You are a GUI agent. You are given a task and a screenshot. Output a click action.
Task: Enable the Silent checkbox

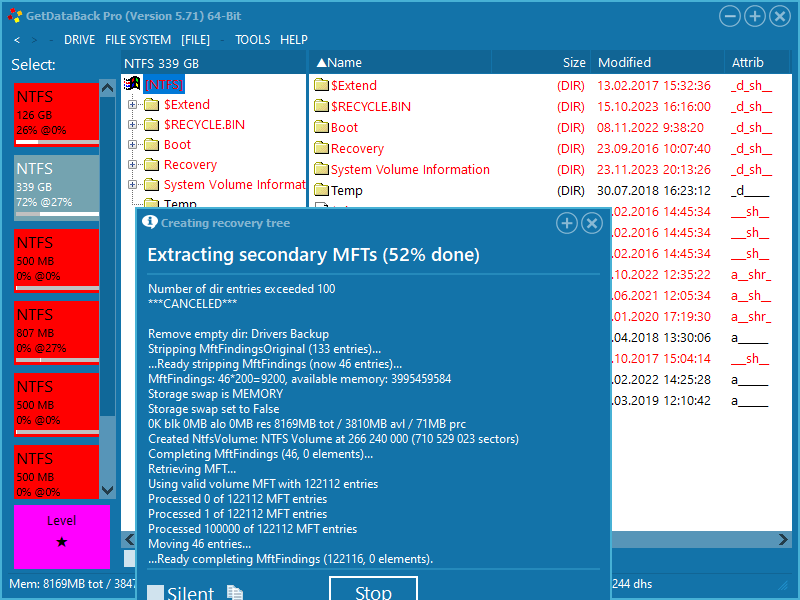pos(156,594)
